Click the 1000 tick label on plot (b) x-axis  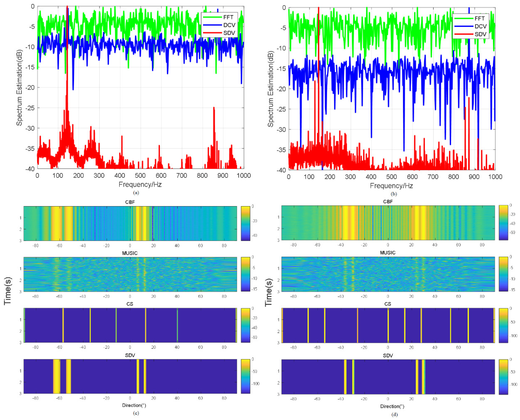(x=495, y=177)
